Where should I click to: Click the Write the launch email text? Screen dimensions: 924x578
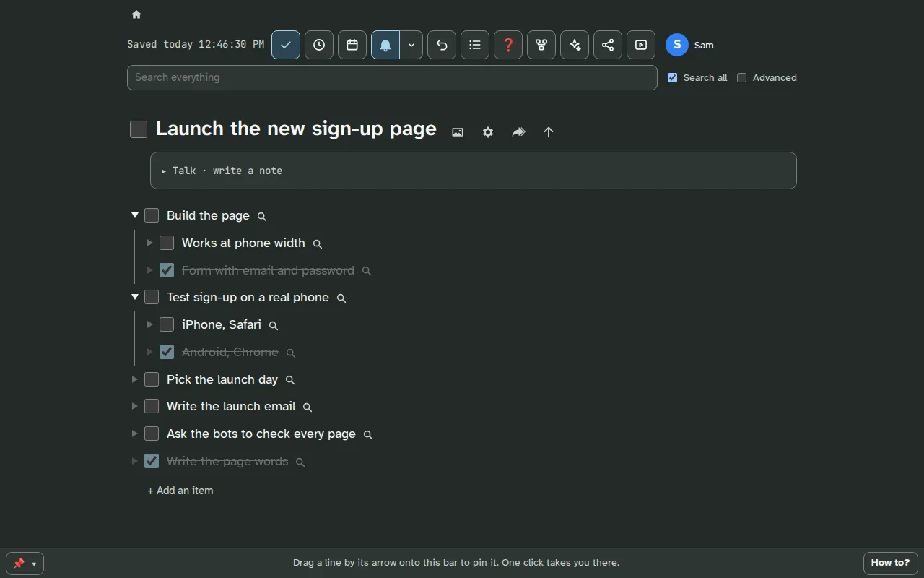[231, 406]
